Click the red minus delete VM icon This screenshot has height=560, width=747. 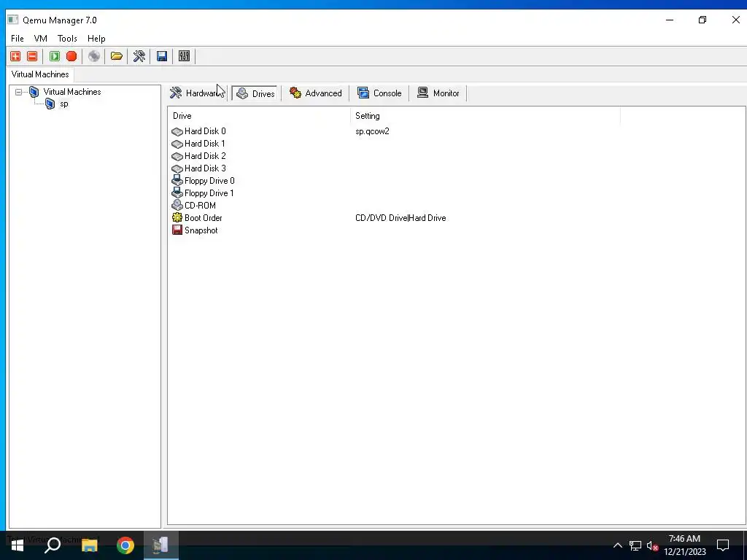tap(32, 56)
